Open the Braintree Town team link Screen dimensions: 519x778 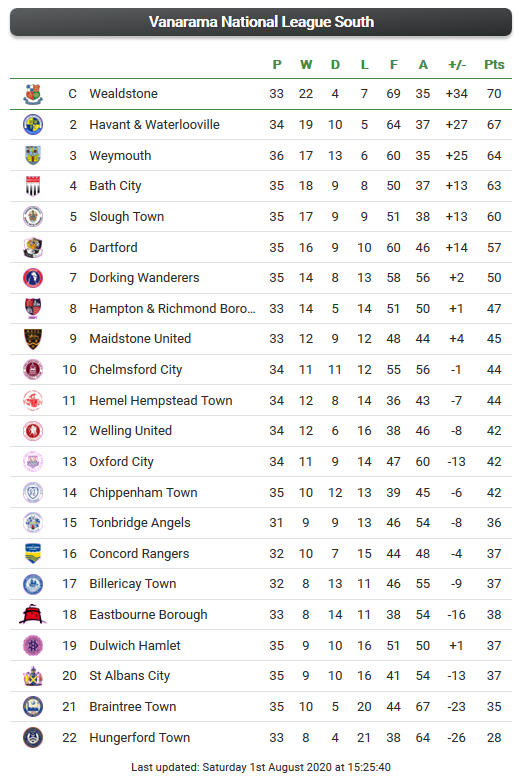(132, 707)
